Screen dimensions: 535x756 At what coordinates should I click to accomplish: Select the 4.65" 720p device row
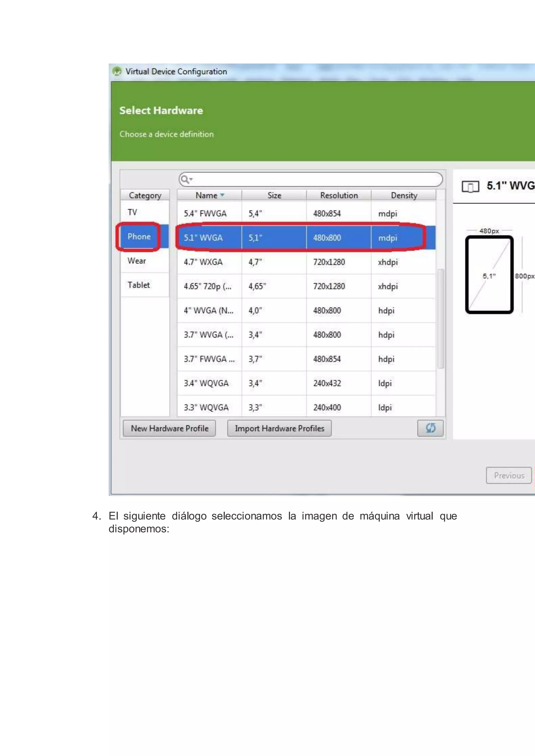point(306,286)
